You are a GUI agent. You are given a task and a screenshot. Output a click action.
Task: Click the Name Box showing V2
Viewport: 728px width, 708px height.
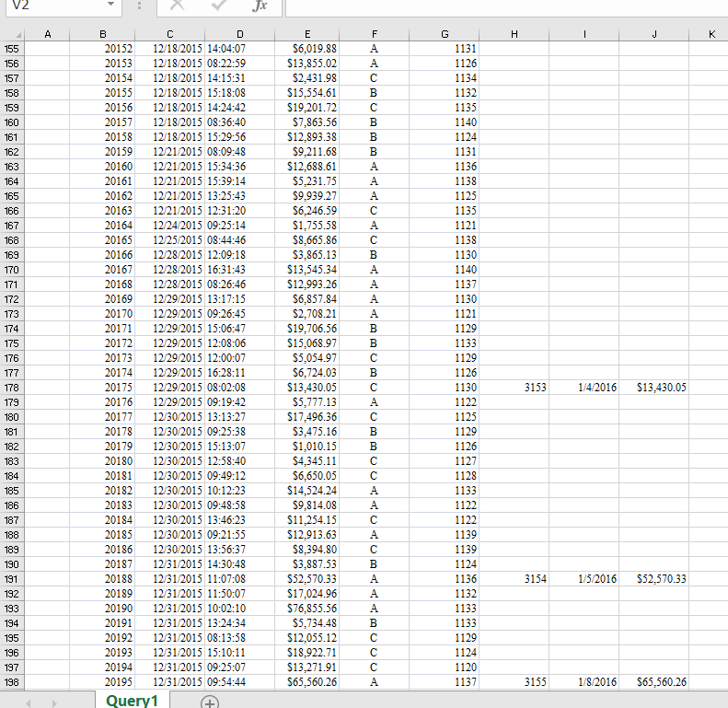pos(64,6)
